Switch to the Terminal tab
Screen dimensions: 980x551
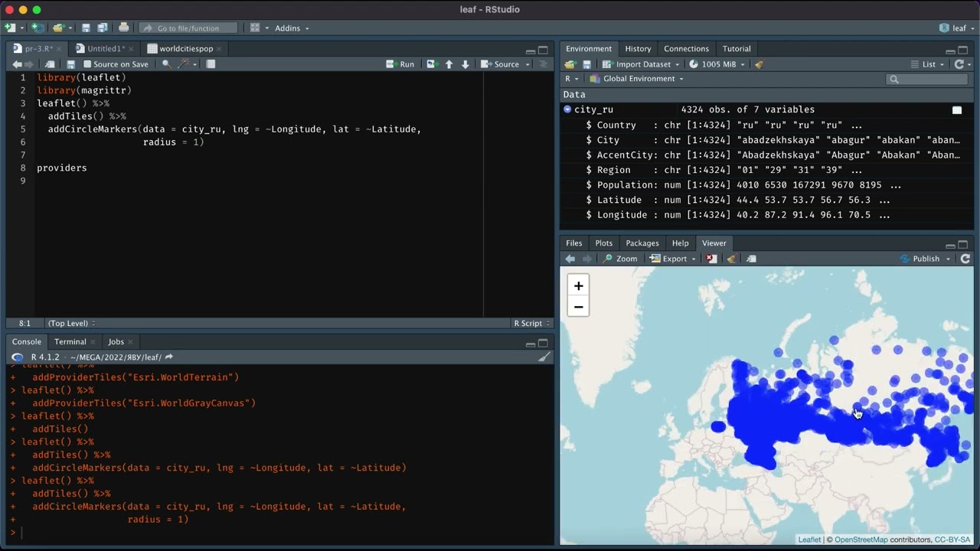70,342
